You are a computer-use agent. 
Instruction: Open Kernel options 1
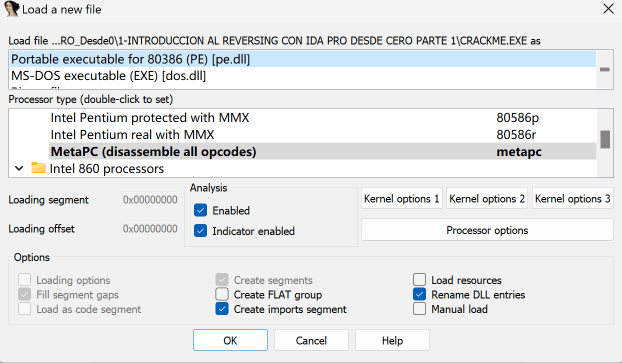(x=401, y=198)
